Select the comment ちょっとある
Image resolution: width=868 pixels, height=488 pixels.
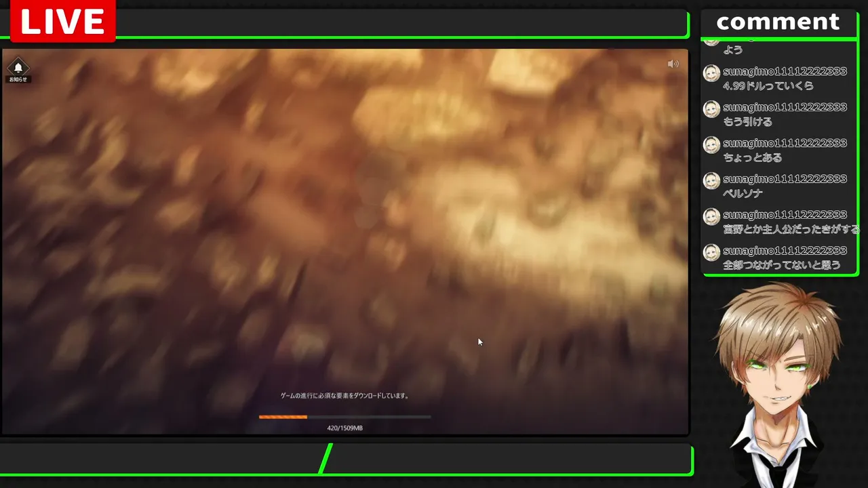753,158
